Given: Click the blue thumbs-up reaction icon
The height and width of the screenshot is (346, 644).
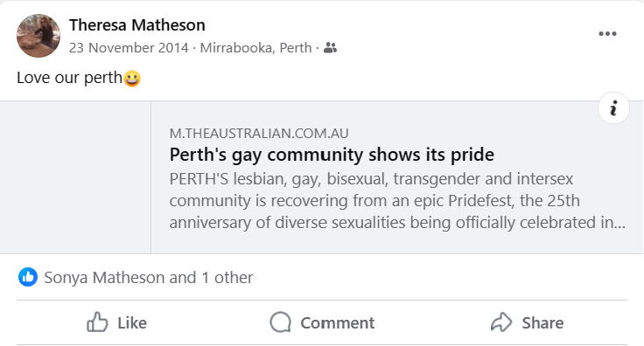Looking at the screenshot, I should pos(28,277).
